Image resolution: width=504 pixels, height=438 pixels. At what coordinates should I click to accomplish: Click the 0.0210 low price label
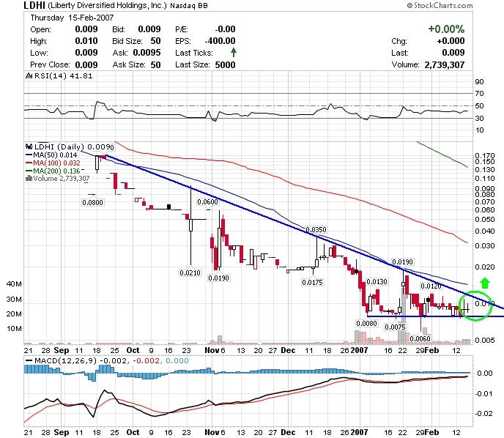click(x=190, y=272)
